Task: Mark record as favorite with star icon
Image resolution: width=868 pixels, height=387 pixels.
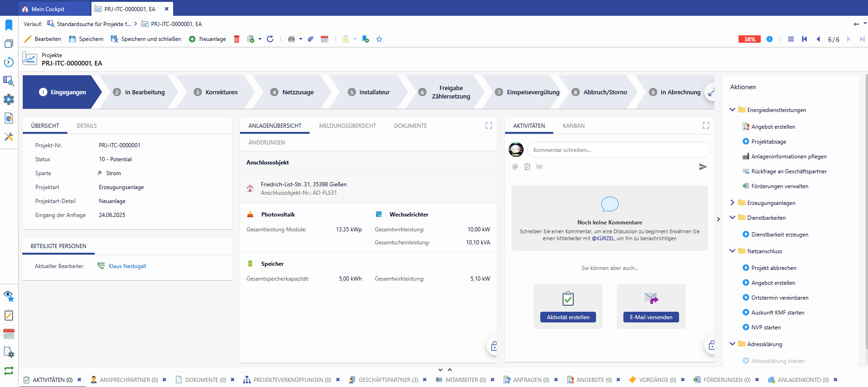Action: [x=379, y=39]
